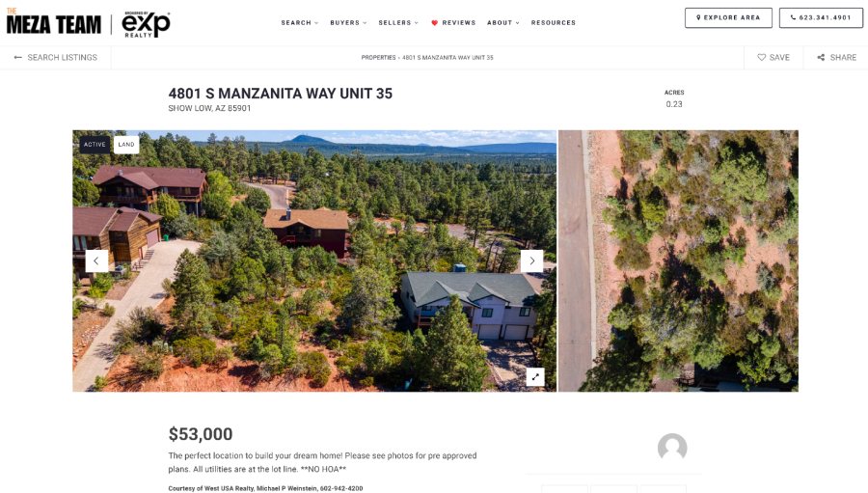Expand the Search dropdown menu
The height and width of the screenshot is (493, 868).
pos(300,23)
